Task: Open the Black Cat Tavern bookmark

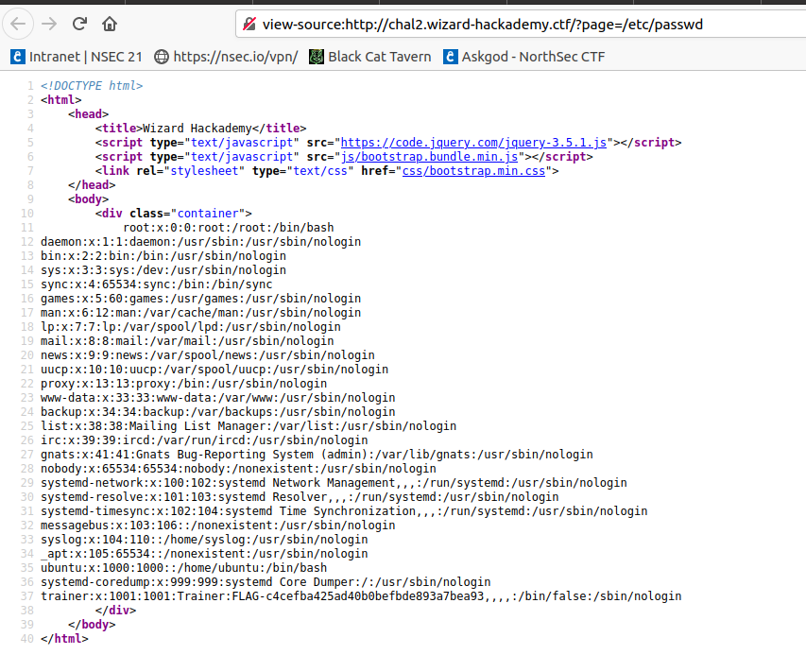Action: point(370,57)
